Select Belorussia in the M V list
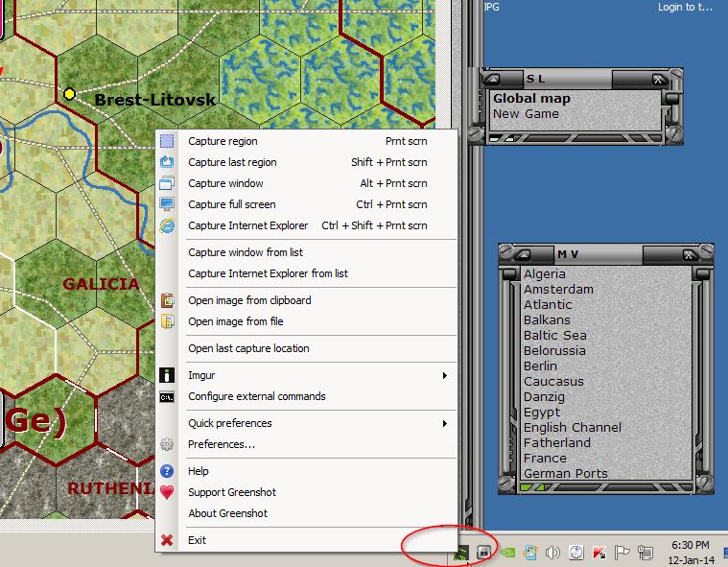728x567 pixels. pyautogui.click(x=554, y=350)
